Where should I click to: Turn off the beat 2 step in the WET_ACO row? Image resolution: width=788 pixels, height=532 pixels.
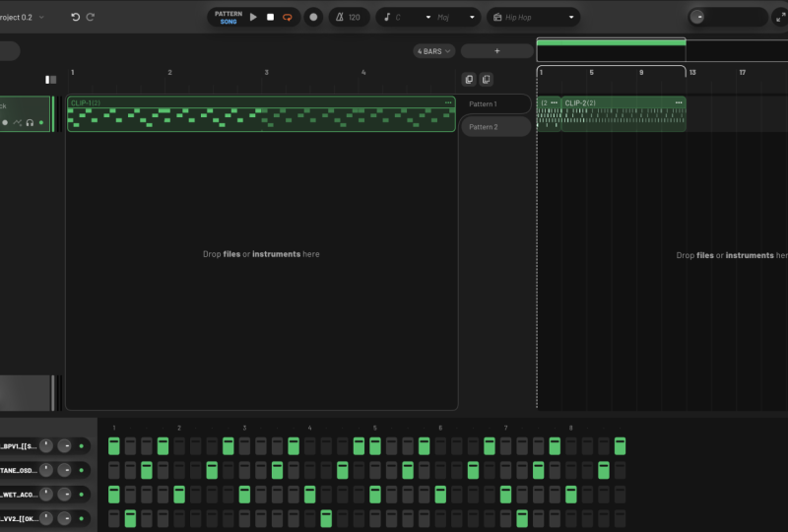click(x=179, y=495)
